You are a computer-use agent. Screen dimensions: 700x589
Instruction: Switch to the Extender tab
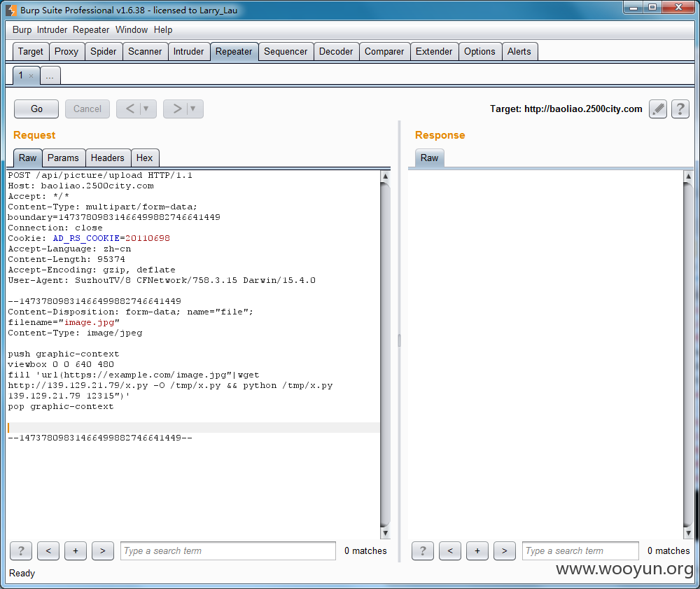point(434,52)
